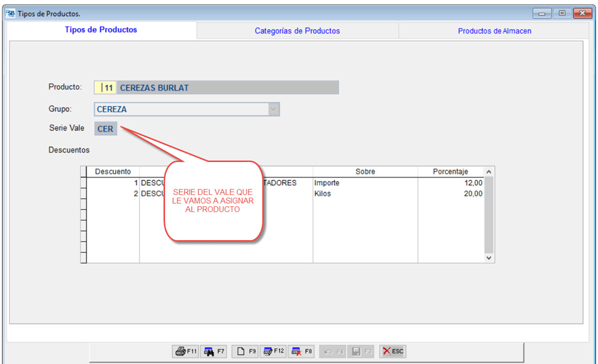
Task: Click the Porcentaje column header
Action: (450, 172)
